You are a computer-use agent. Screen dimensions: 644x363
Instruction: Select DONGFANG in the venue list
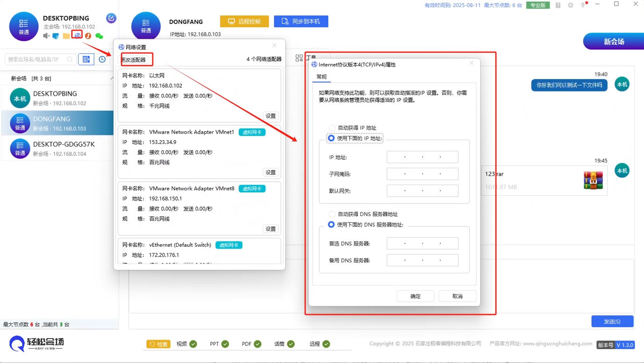(x=57, y=123)
